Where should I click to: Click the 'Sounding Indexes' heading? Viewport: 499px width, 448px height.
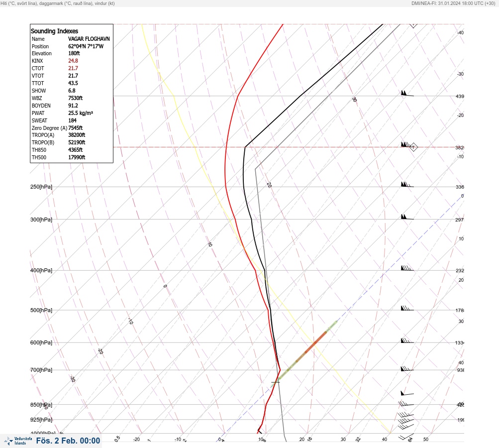[x=54, y=31]
